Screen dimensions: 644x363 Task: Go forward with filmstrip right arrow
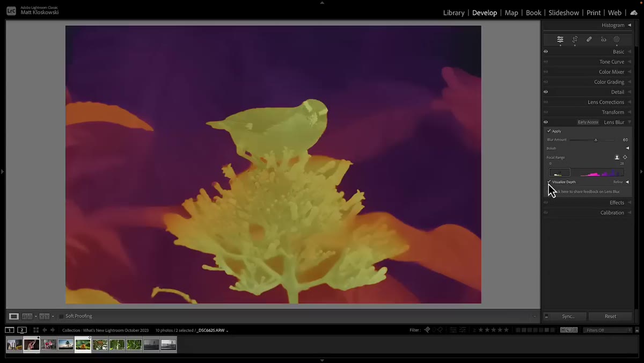pos(53,330)
